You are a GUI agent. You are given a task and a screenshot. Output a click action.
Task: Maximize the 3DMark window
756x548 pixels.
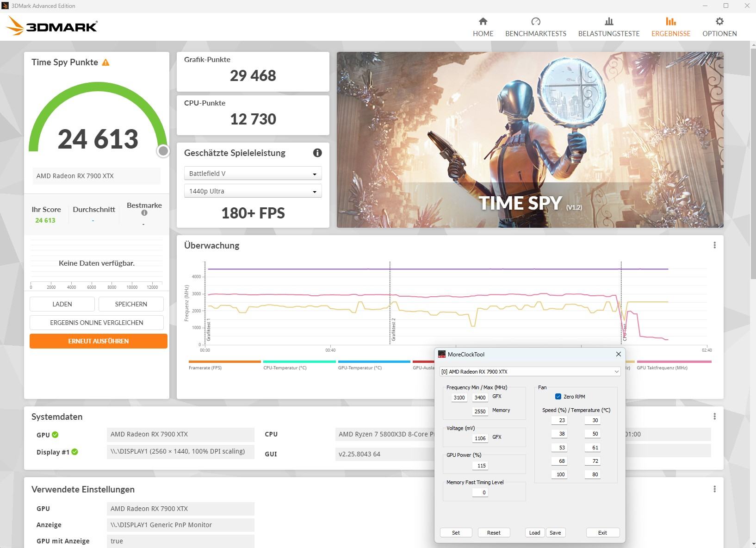point(726,6)
